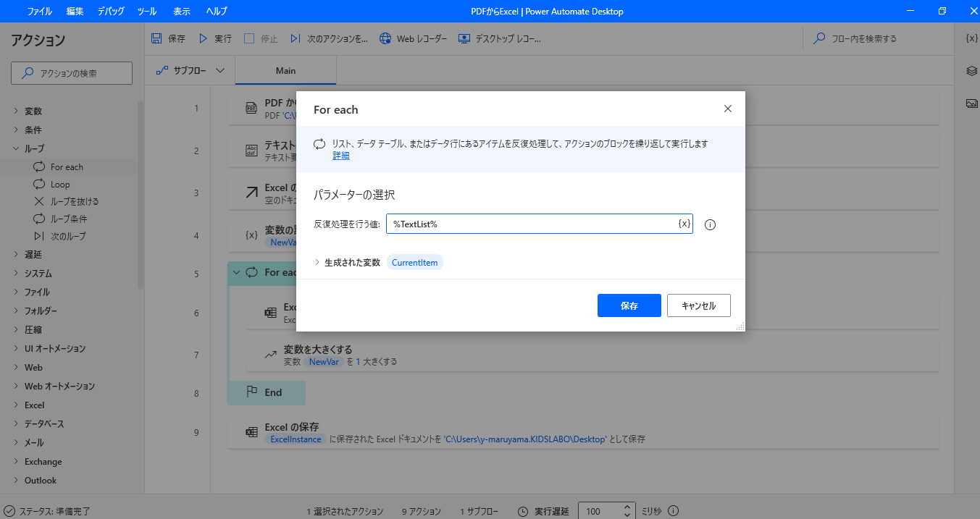Open the デスクトップ レコーダー monitor icon

pos(464,38)
